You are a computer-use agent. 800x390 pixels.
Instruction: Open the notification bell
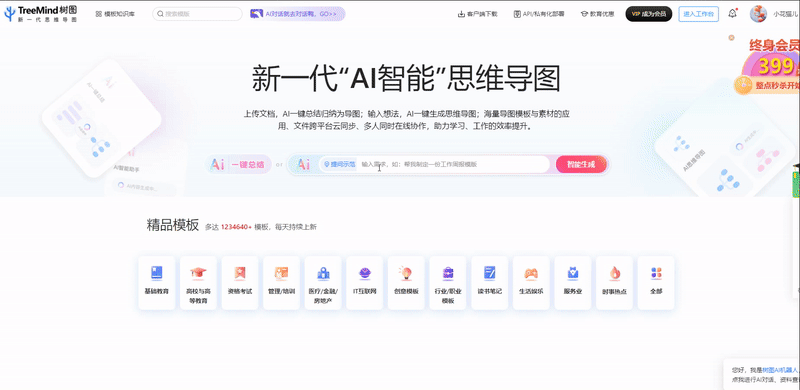pos(733,14)
